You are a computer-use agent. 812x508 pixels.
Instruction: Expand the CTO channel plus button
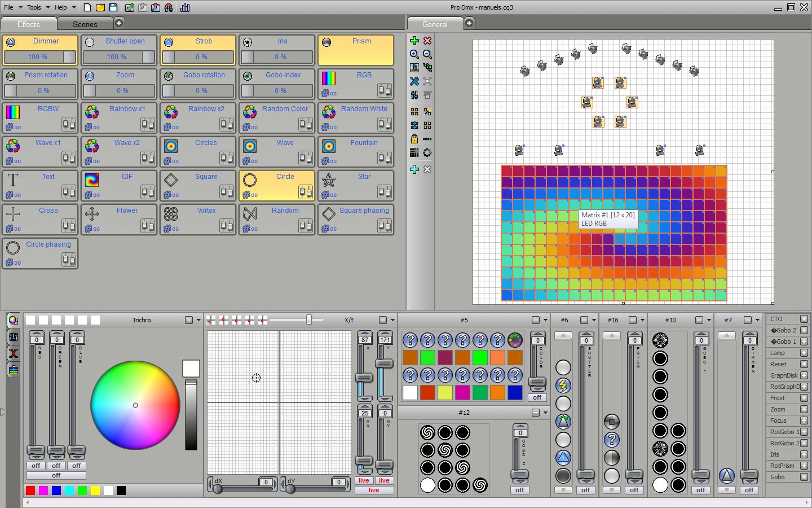[x=804, y=319]
